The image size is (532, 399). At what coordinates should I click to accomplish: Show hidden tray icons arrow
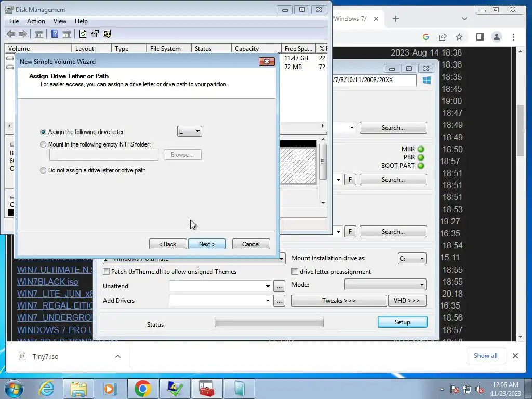coord(442,389)
